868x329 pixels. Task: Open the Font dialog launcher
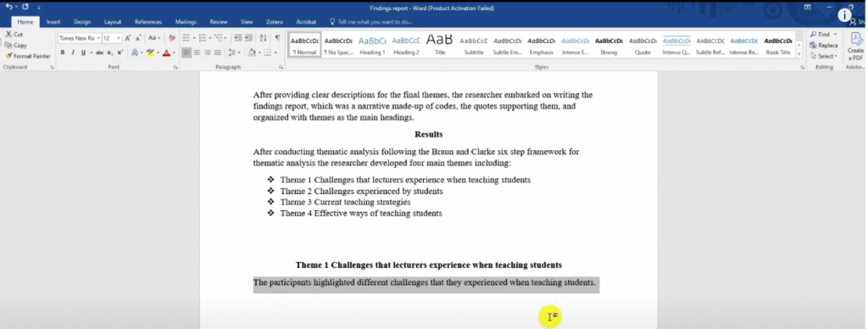(x=175, y=67)
